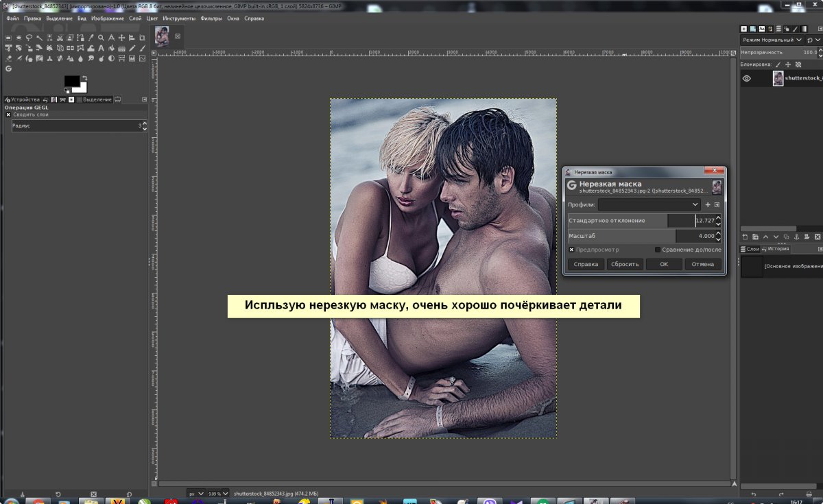The width and height of the screenshot is (823, 504).
Task: Adjust the Стандартное отклонение slider
Action: (631, 220)
